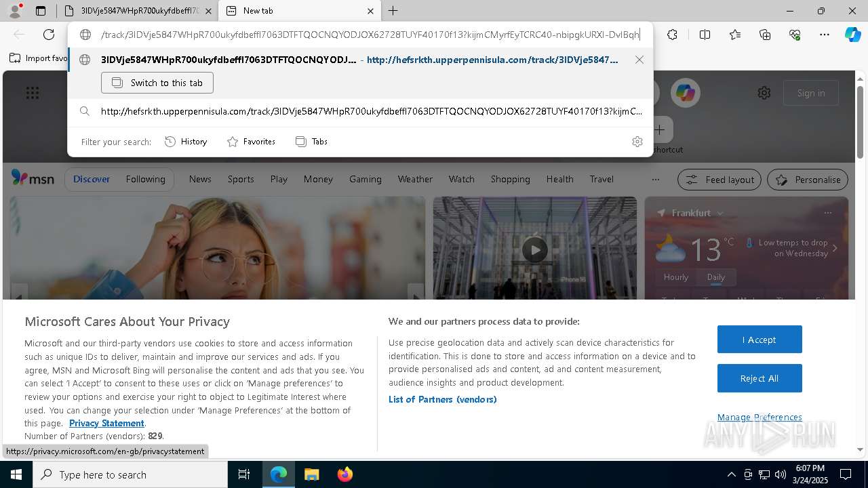Viewport: 868px width, 488px height.
Task: Open tab actions menu icon
Action: tap(41, 11)
